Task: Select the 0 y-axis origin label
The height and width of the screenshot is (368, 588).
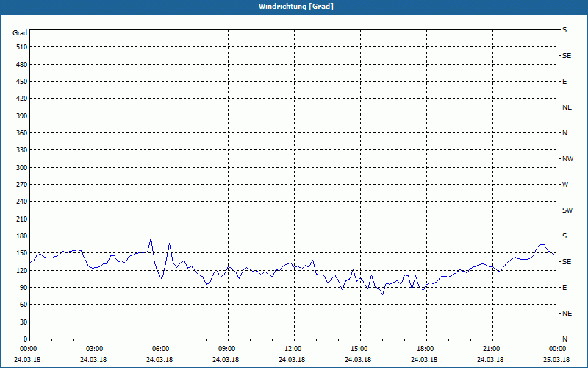Action: (x=25, y=339)
